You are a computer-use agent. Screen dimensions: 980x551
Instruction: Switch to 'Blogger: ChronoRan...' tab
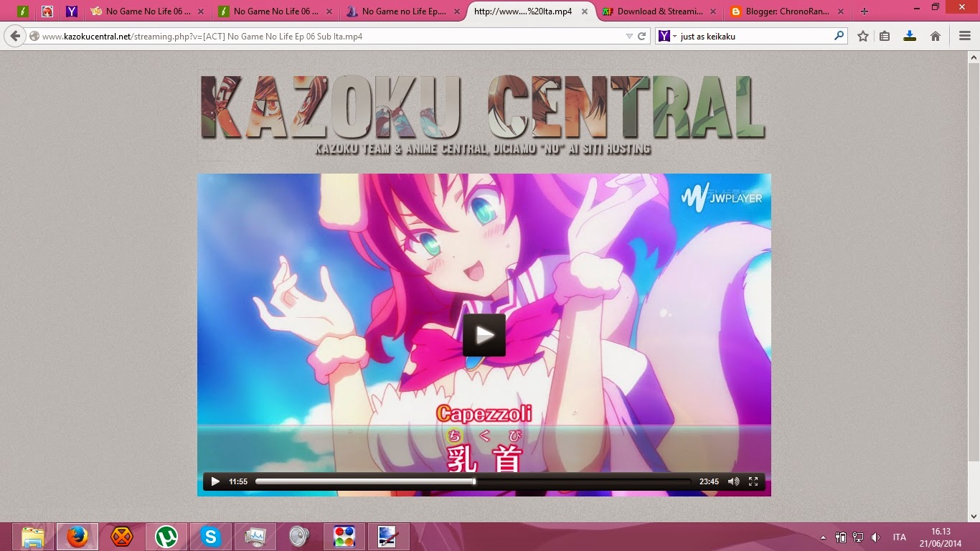(787, 11)
